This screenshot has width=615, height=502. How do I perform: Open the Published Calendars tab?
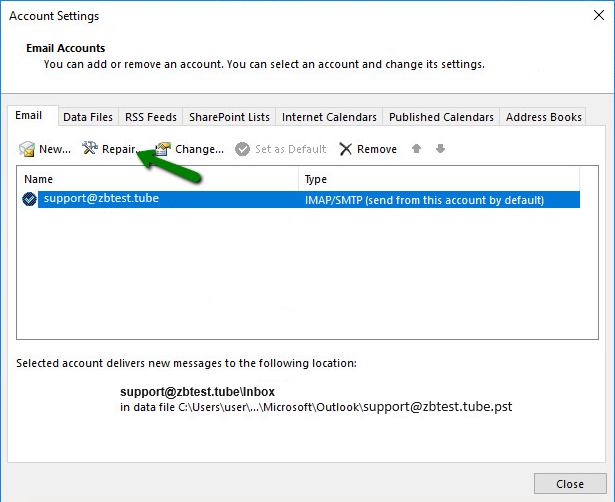(x=441, y=117)
